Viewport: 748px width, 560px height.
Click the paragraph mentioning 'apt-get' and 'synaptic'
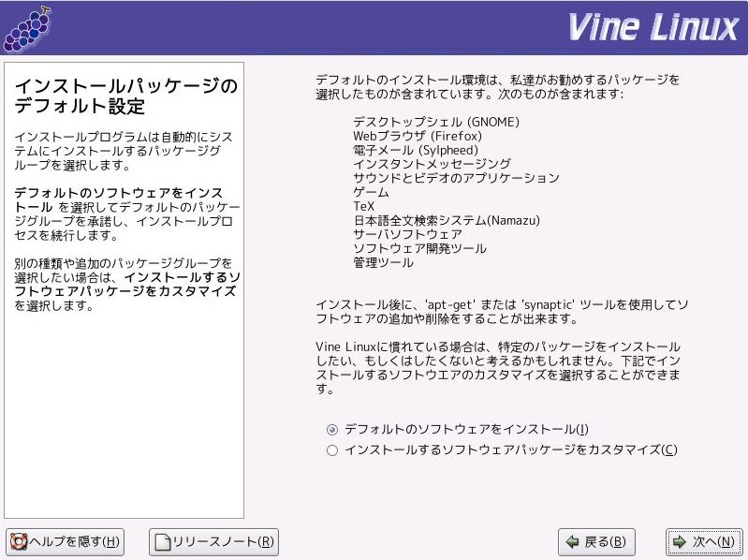point(502,312)
